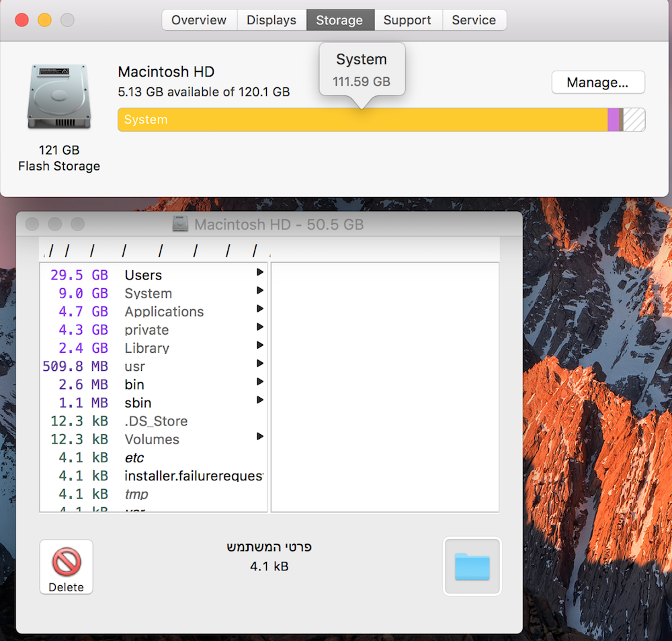Expand the Volumes folder arrow
Viewport: 672px width, 641px height.
(x=259, y=436)
